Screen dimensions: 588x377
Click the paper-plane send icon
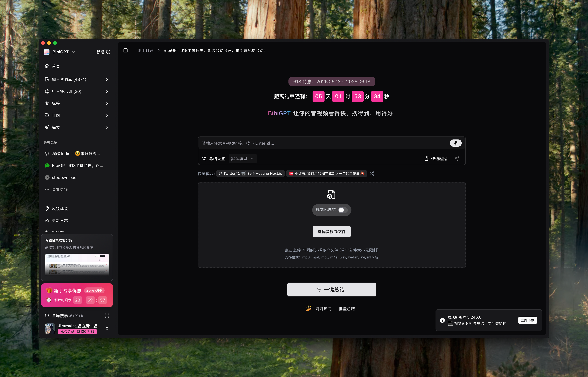tap(457, 159)
